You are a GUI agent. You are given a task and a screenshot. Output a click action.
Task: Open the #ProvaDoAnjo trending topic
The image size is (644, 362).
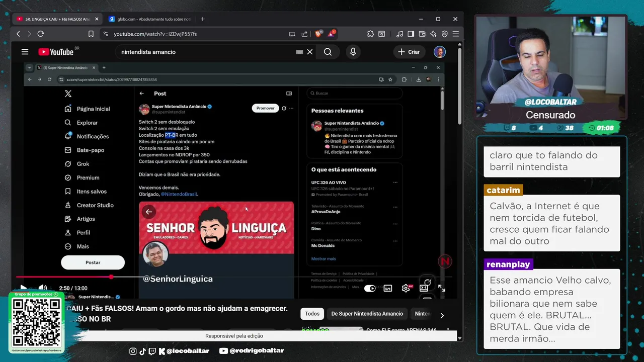pos(326,212)
